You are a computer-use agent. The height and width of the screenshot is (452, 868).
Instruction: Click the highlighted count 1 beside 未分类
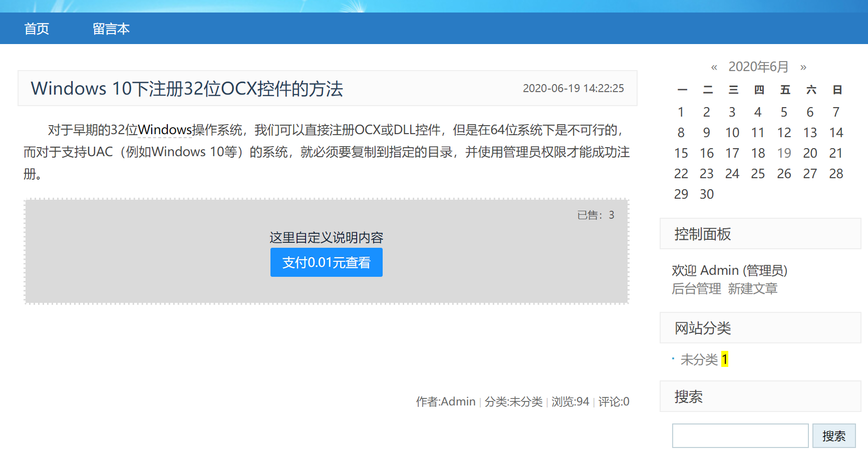[724, 359]
